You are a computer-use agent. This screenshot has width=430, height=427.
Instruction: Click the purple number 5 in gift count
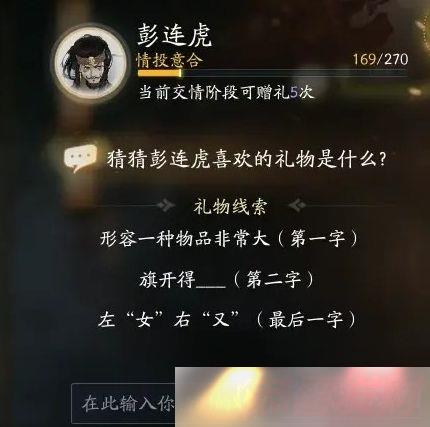(293, 93)
